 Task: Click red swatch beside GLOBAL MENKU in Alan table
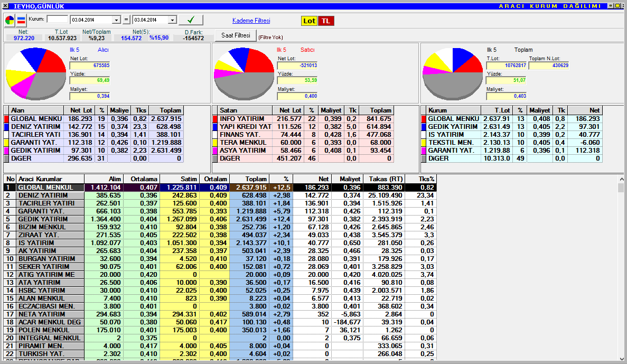(x=7, y=119)
